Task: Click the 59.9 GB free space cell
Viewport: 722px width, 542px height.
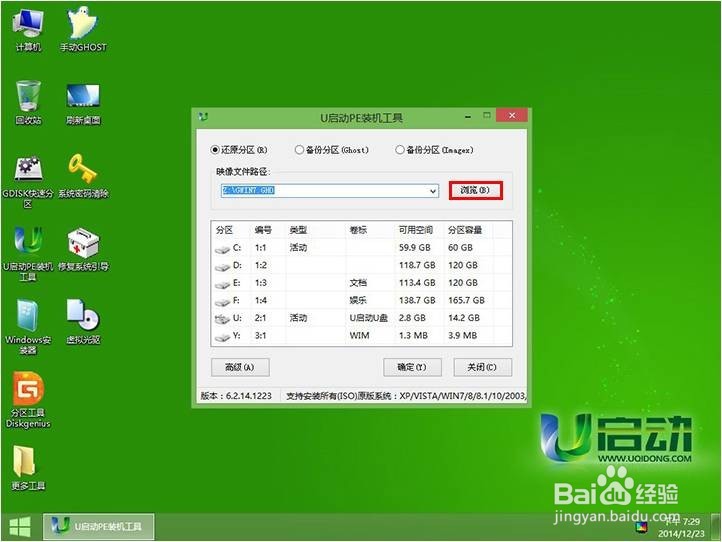Action: [415, 248]
